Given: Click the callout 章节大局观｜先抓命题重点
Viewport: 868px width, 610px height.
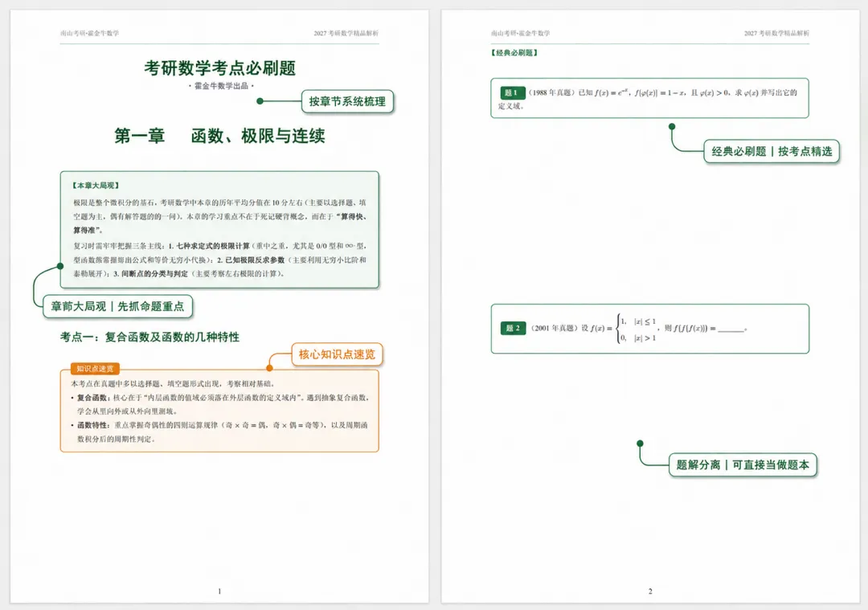Looking at the screenshot, I should click(117, 306).
